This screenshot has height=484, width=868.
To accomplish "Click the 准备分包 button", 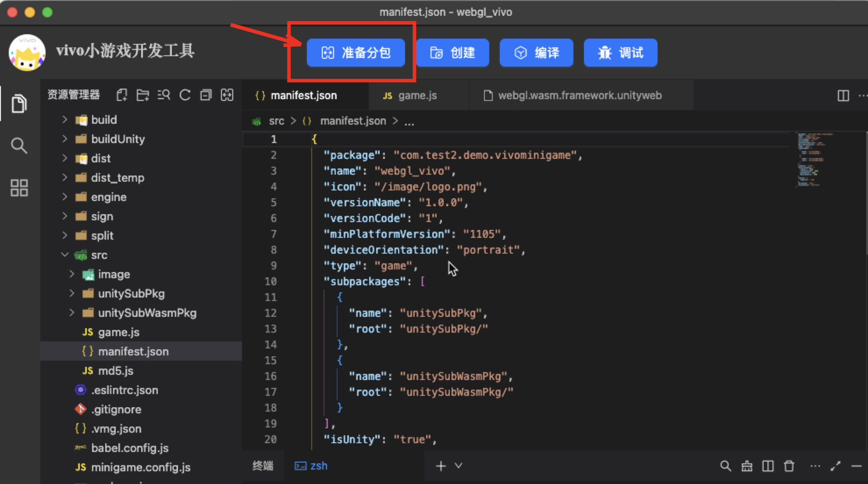I will 356,53.
